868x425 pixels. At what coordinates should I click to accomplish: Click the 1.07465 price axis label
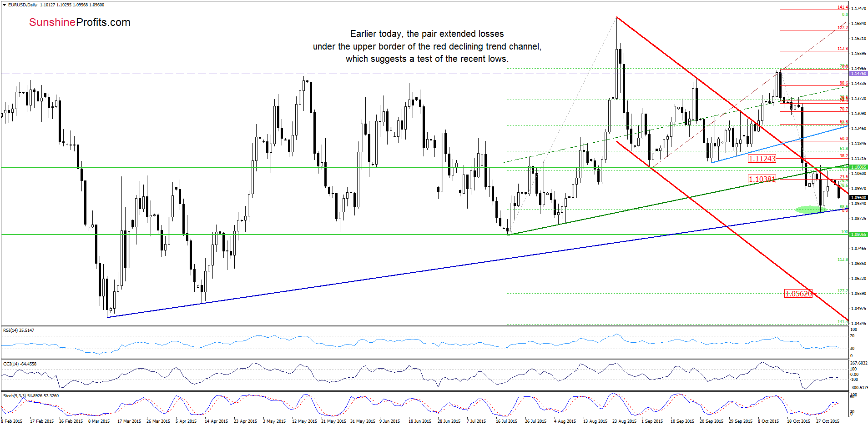pos(858,249)
